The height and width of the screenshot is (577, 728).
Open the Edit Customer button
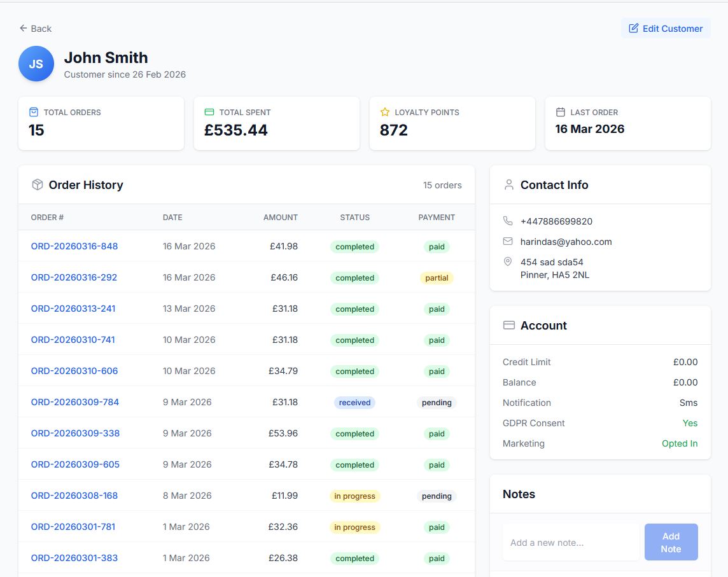(666, 29)
